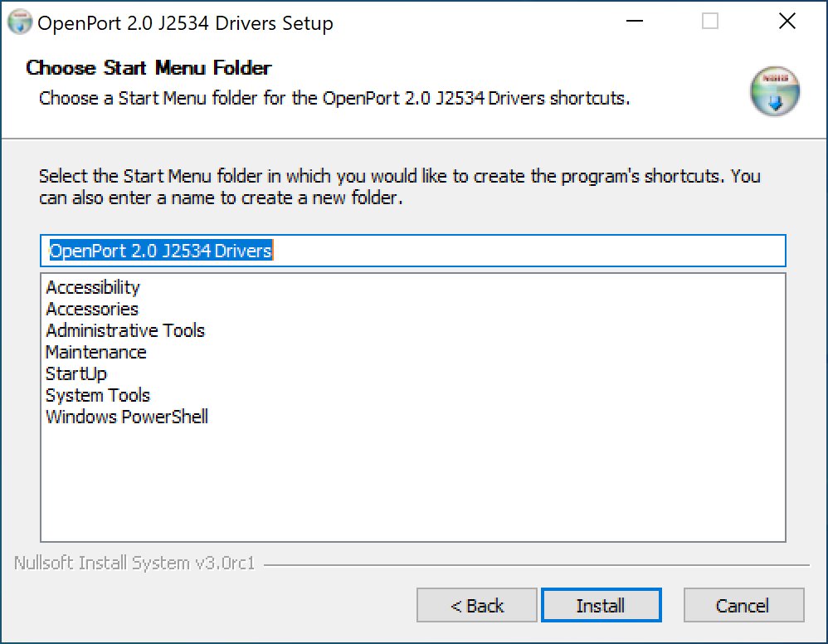
Task: Click the Install button
Action: point(601,605)
